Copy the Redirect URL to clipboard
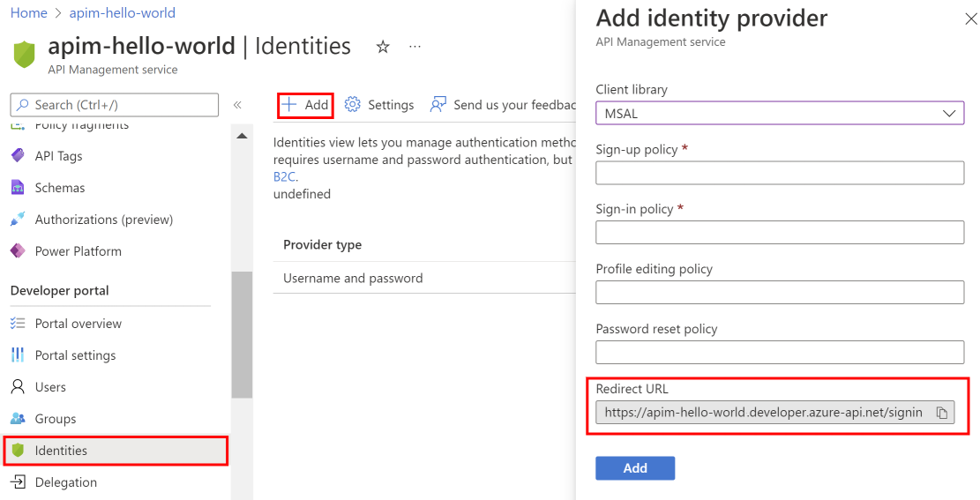This screenshot has width=980, height=500. pyautogui.click(x=941, y=413)
